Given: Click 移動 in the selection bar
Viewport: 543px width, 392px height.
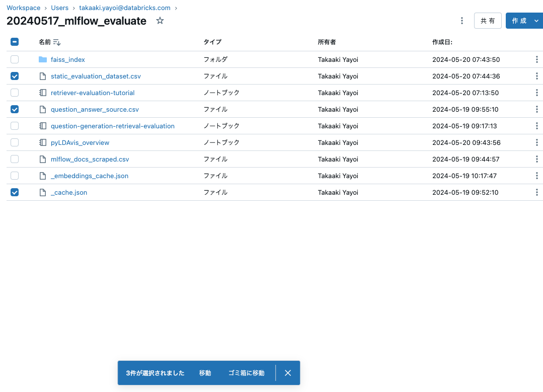Looking at the screenshot, I should (x=205, y=373).
